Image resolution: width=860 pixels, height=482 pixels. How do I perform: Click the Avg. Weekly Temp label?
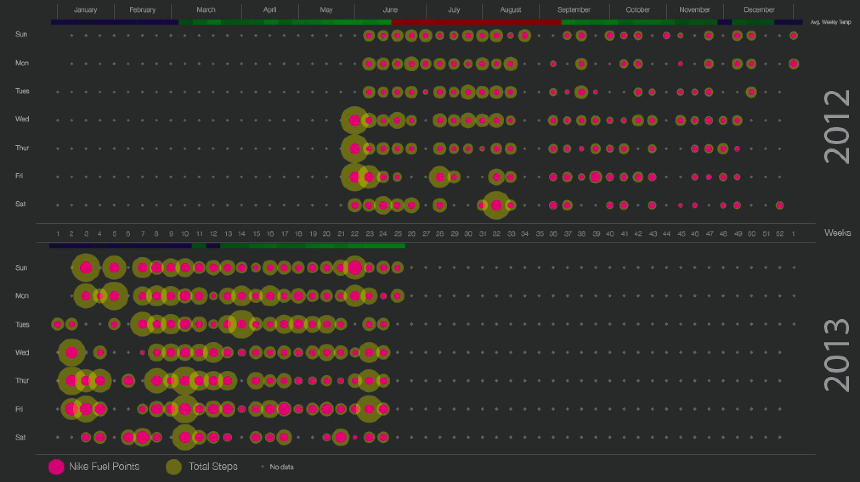(x=830, y=22)
